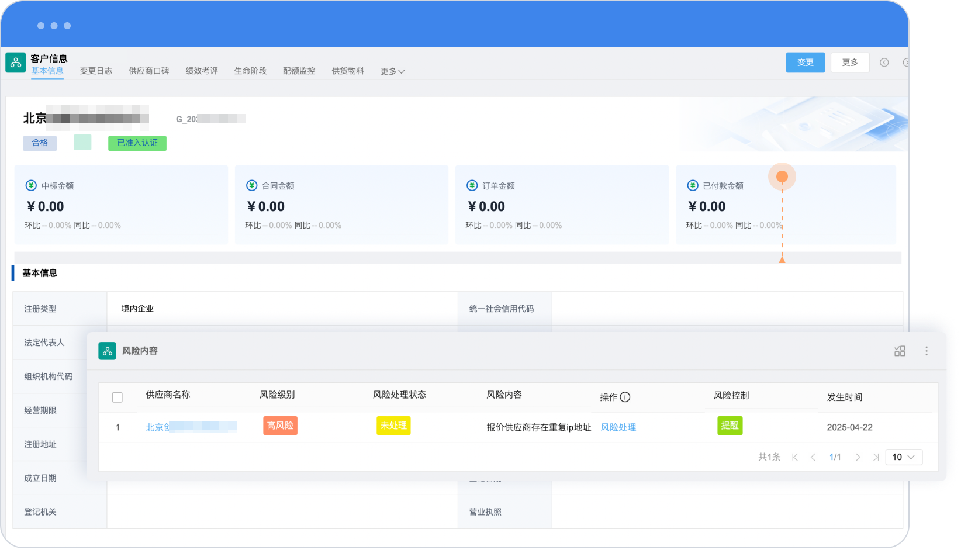
Task: Jump to first page of risk table
Action: tap(795, 457)
